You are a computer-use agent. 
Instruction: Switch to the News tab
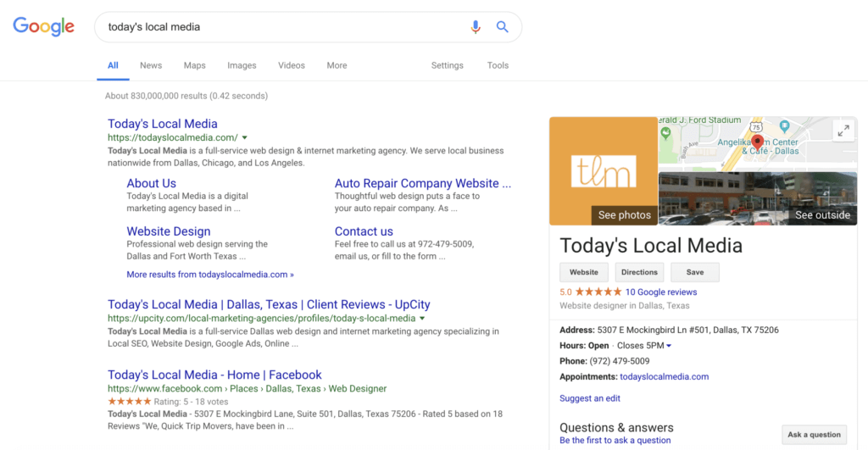point(151,65)
